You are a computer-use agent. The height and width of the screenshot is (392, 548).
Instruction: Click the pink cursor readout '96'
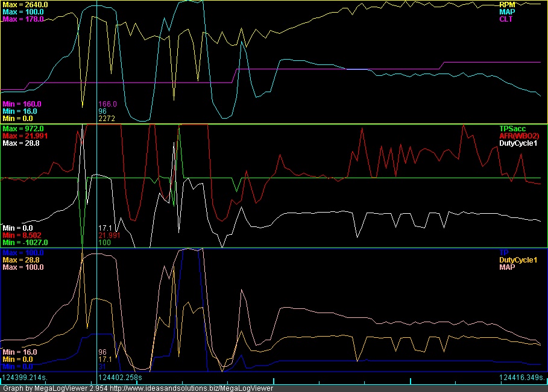(102, 352)
